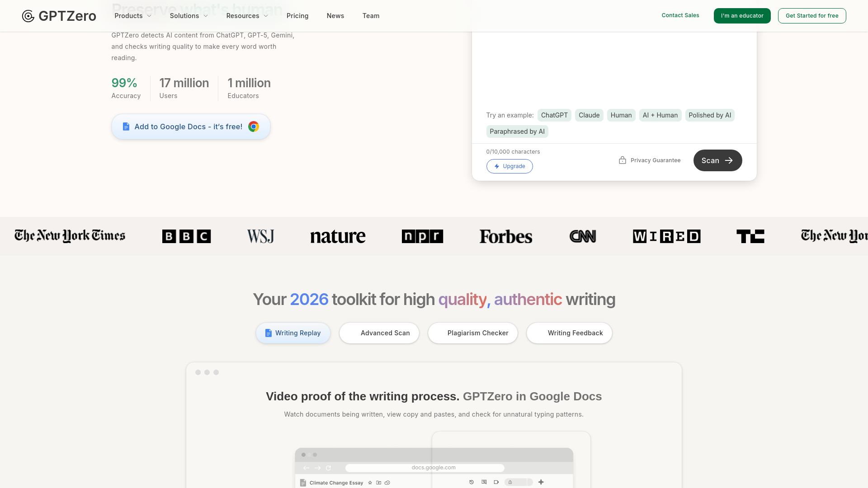Click the version history clock icon in the Docs mockup
868x488 pixels.
472,482
